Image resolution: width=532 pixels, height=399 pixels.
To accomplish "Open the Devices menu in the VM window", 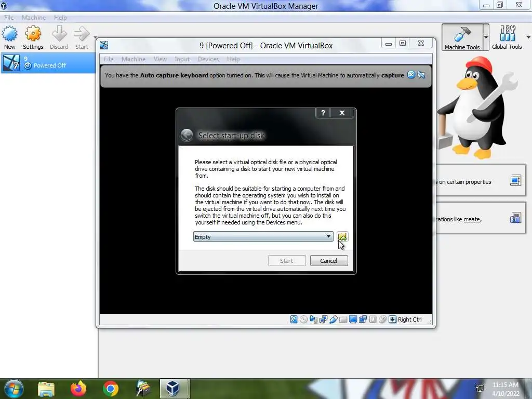I will [208, 59].
